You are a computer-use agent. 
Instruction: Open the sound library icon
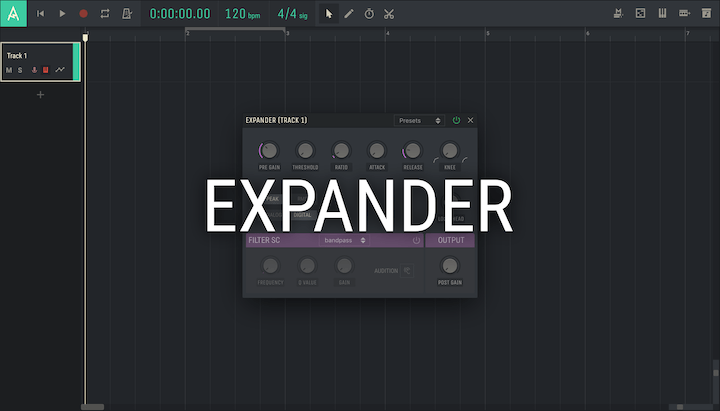click(x=706, y=13)
